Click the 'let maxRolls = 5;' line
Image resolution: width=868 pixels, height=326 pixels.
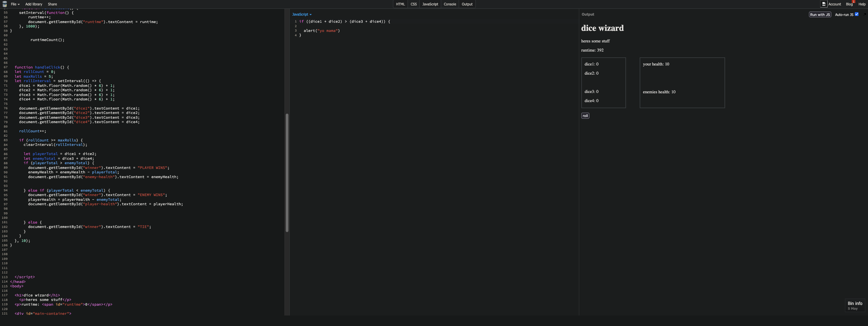[x=34, y=76]
